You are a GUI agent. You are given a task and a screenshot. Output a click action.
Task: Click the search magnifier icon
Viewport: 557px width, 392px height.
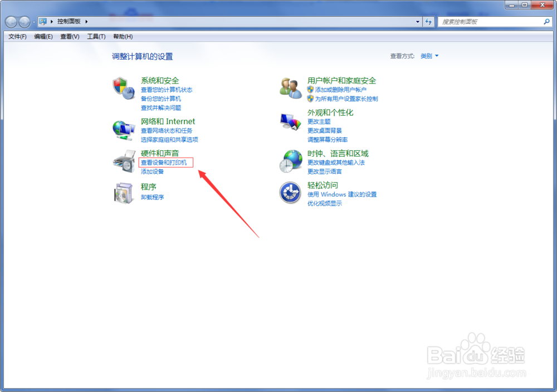(x=546, y=22)
